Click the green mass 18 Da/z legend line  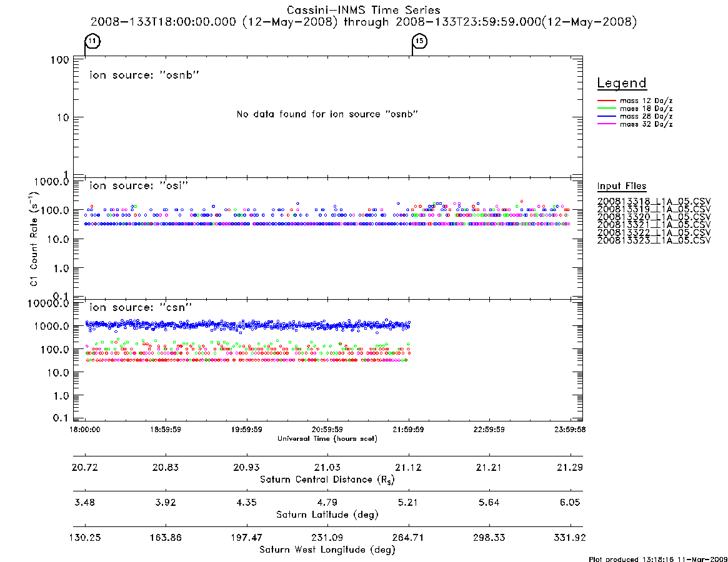tap(606, 109)
